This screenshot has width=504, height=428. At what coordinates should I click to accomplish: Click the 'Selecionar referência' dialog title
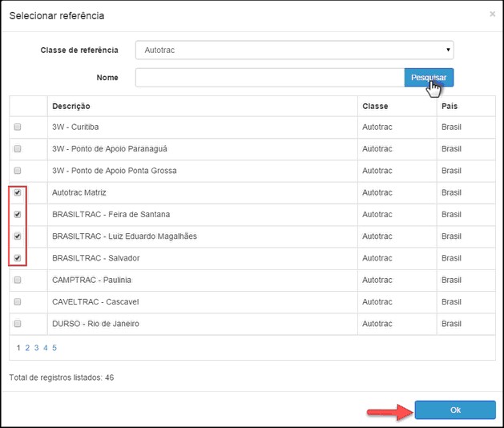coord(57,15)
